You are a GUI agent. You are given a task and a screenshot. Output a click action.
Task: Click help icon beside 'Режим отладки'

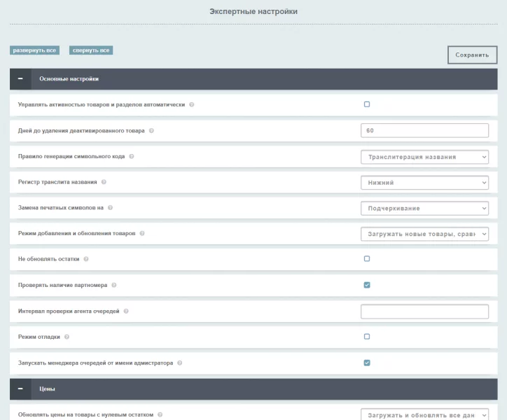pyautogui.click(x=67, y=337)
